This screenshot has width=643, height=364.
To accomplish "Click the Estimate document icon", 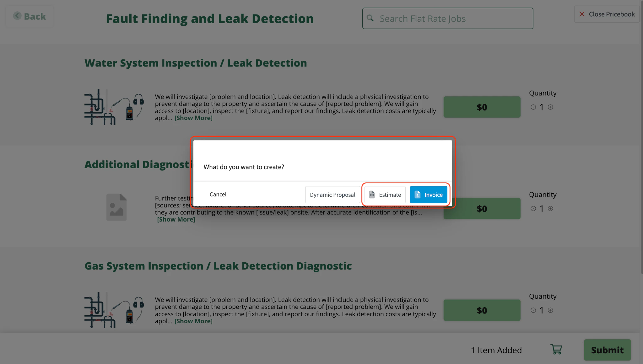I will coord(372,195).
